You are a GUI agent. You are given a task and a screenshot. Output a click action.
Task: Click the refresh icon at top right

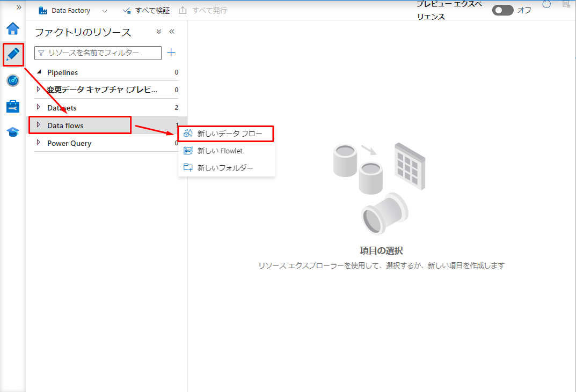pos(546,5)
